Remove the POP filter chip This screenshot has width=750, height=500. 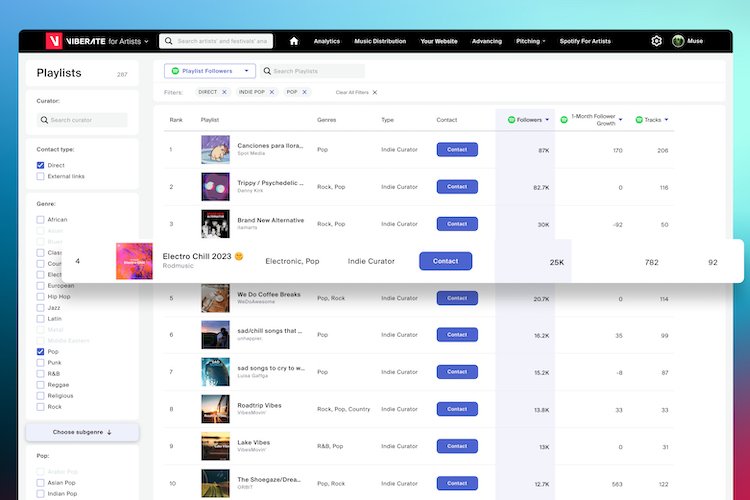click(x=304, y=92)
